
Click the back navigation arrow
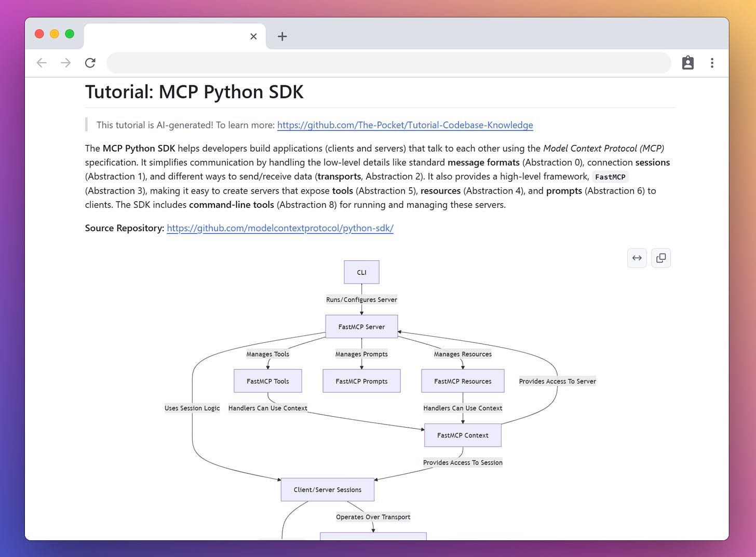click(x=42, y=62)
